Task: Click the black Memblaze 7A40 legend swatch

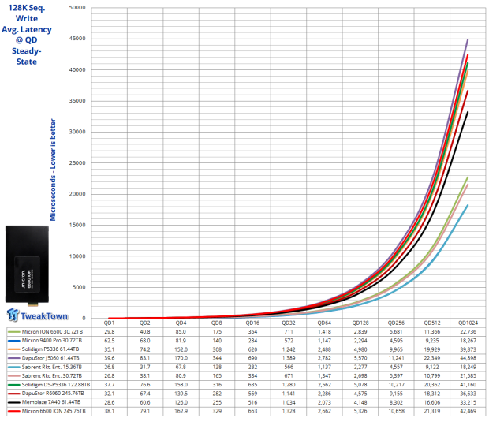Action: coord(14,402)
